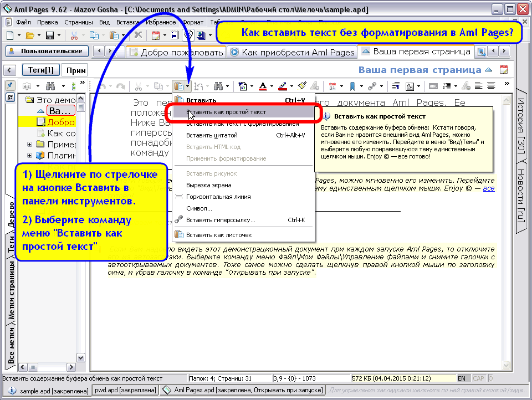This screenshot has height=400, width=532.
Task: Click the page style icon left of the font color
Action: [x=243, y=86]
